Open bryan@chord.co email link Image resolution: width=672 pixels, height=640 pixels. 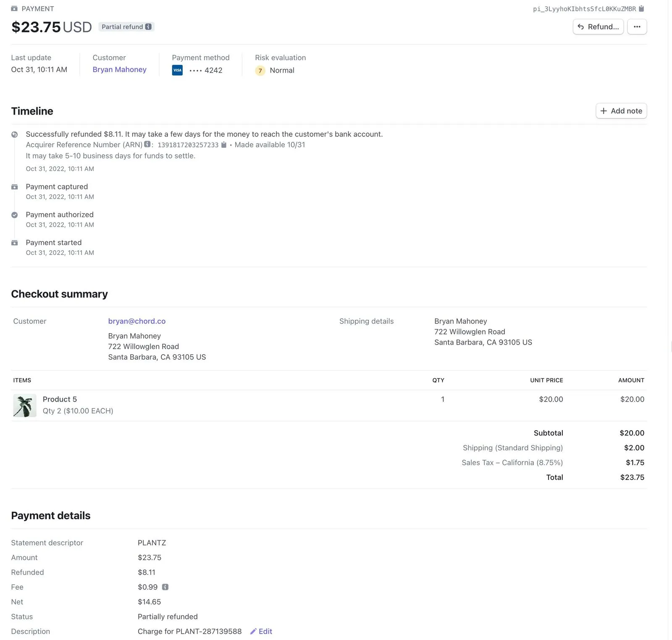tap(137, 321)
